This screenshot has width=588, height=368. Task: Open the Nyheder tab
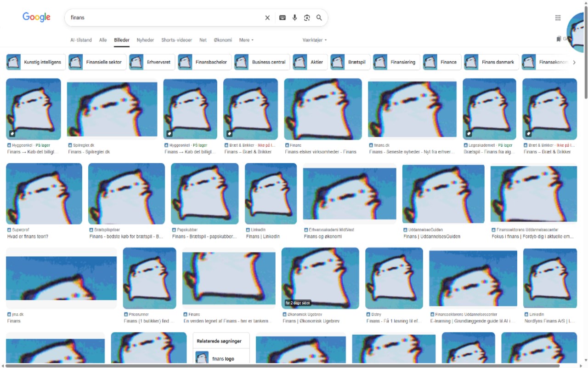coord(145,40)
